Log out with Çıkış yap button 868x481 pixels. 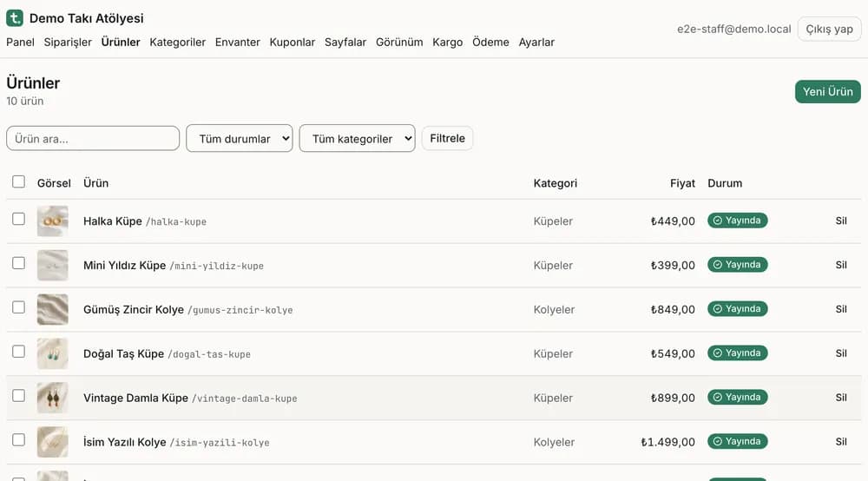(x=829, y=29)
